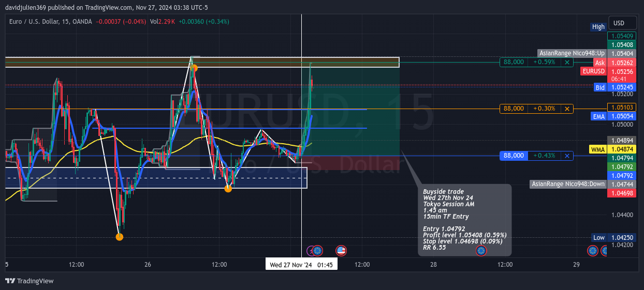This screenshot has height=290, width=644.
Task: Click the 26 date on the time axis
Action: [148, 265]
